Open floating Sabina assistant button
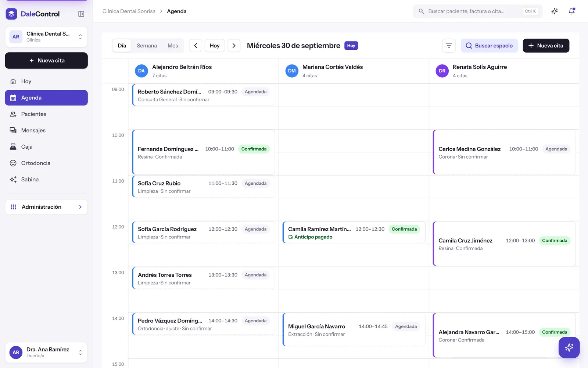This screenshot has height=368, width=588. tap(569, 347)
